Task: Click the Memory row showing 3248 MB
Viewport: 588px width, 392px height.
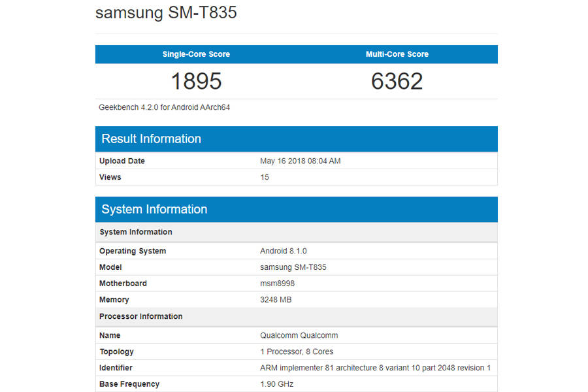Action: 114,300
